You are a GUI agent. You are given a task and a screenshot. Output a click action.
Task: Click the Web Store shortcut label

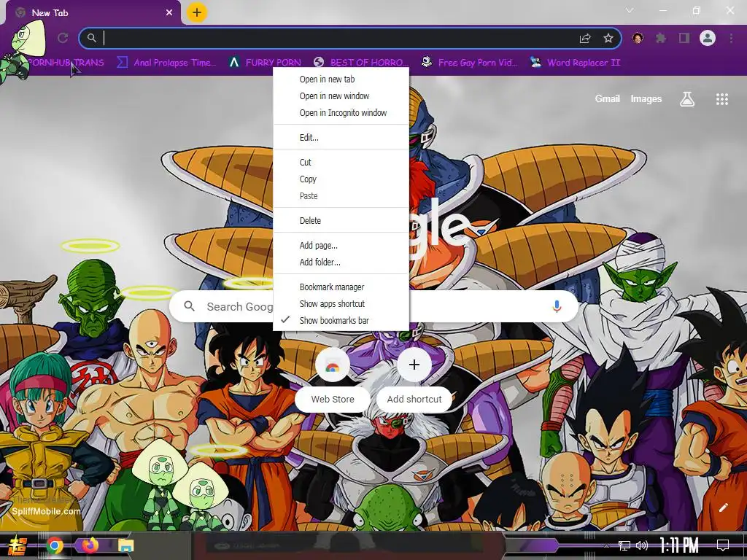[333, 399]
